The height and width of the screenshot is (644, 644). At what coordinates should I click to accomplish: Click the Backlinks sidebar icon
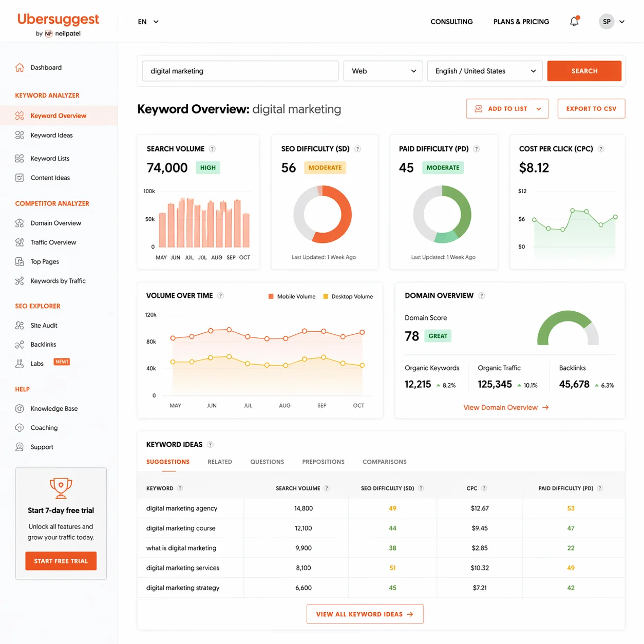[20, 345]
